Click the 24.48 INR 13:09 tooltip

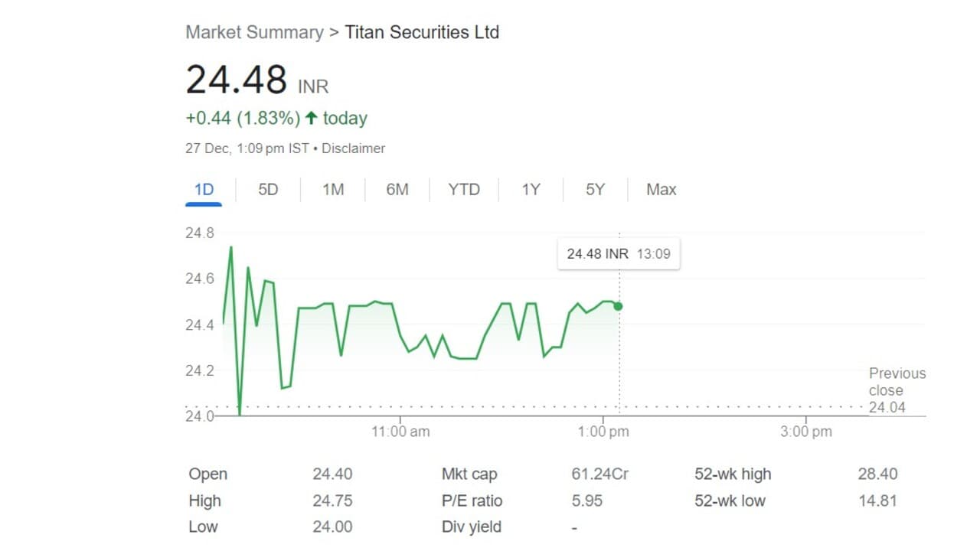coord(618,254)
